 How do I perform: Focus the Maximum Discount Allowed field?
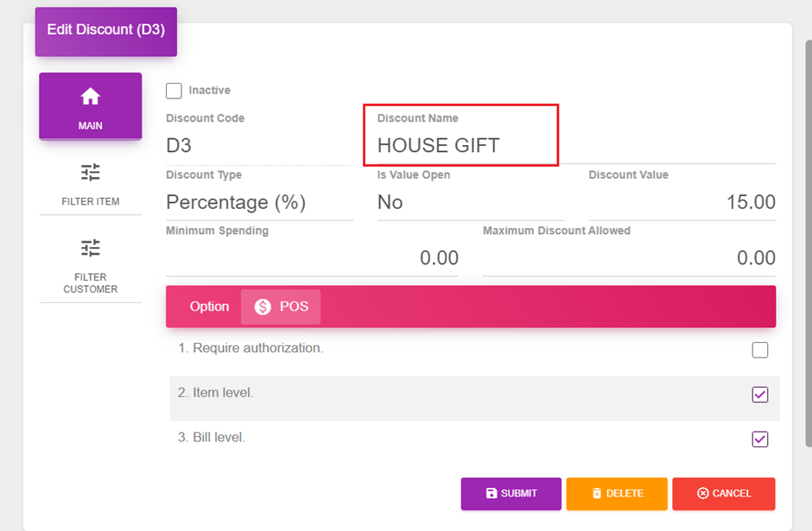coord(628,258)
